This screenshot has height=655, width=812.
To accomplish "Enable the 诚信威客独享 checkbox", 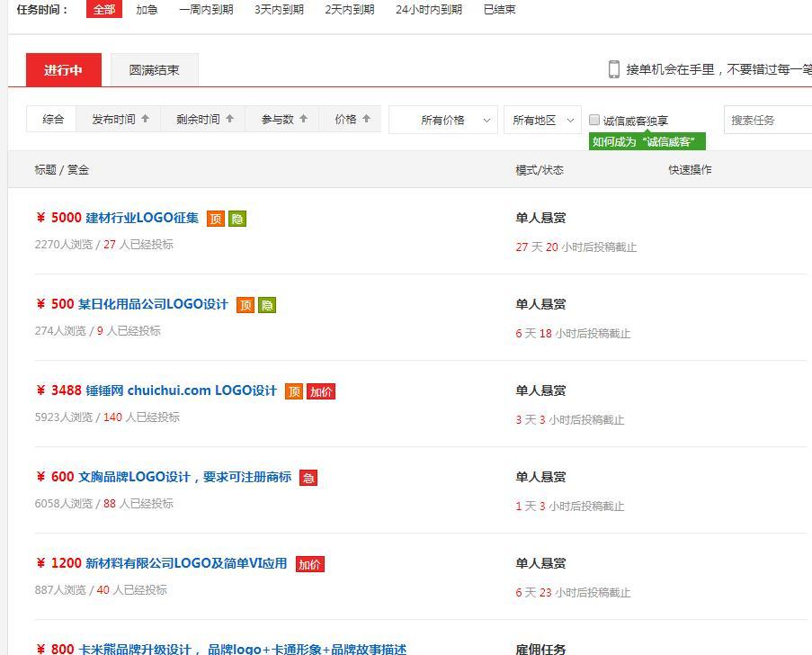I will pyautogui.click(x=594, y=121).
